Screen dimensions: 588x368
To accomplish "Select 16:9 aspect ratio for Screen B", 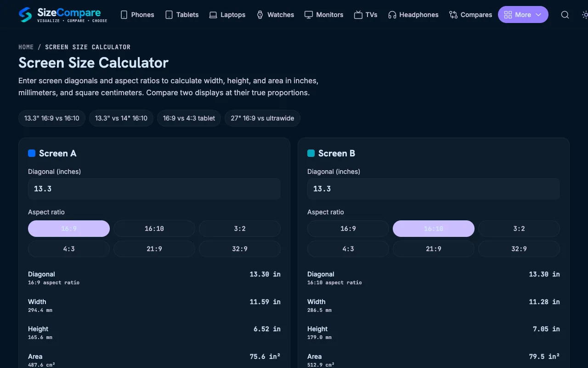I will [x=348, y=229].
